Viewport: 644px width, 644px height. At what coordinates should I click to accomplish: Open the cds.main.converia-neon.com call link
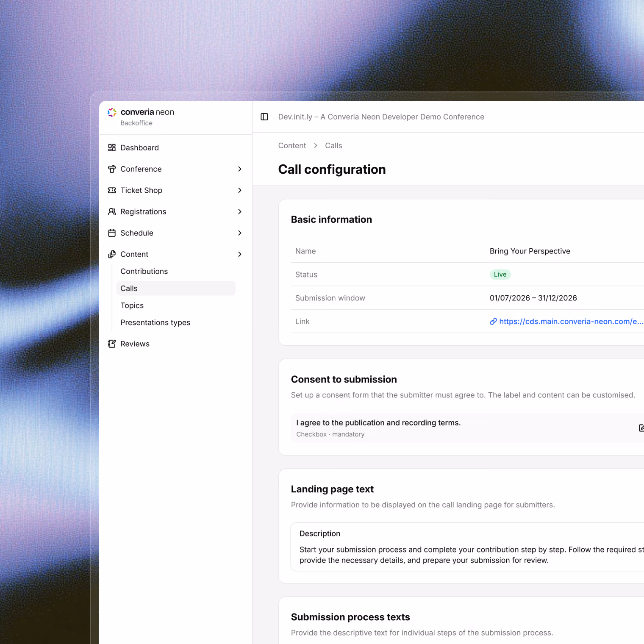pyautogui.click(x=571, y=322)
